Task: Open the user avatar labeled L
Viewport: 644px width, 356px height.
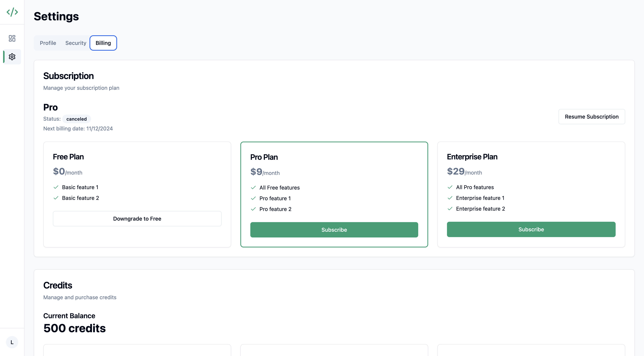Action: coord(12,342)
